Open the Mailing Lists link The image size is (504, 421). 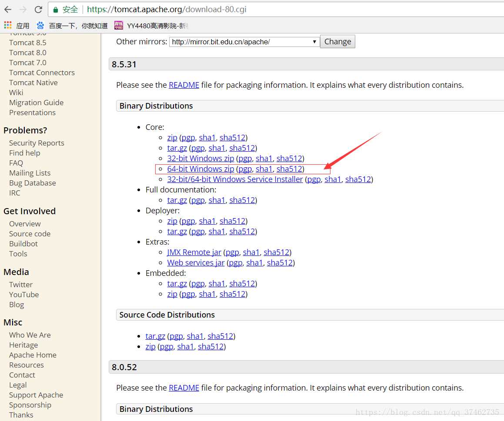click(x=30, y=173)
